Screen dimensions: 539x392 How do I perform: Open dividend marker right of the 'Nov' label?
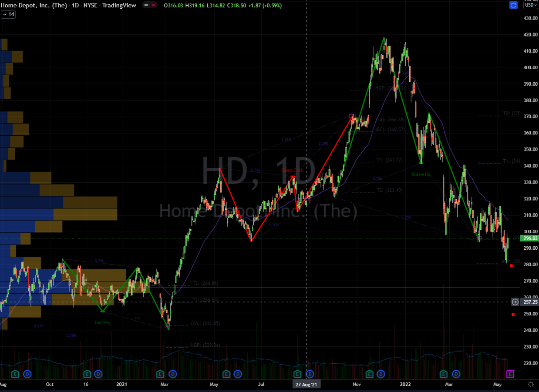[381, 374]
